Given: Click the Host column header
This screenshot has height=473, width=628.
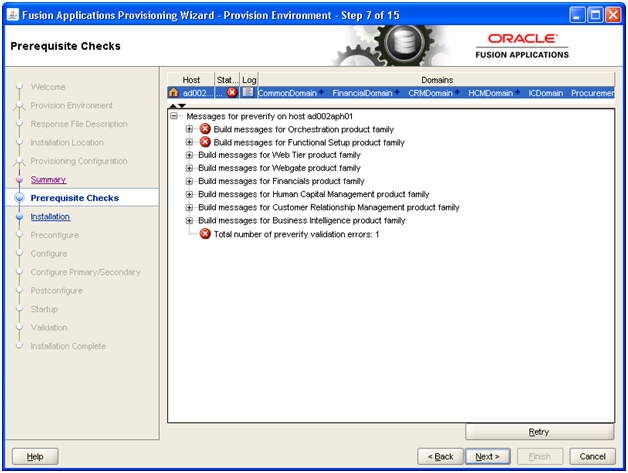Looking at the screenshot, I should click(x=191, y=80).
